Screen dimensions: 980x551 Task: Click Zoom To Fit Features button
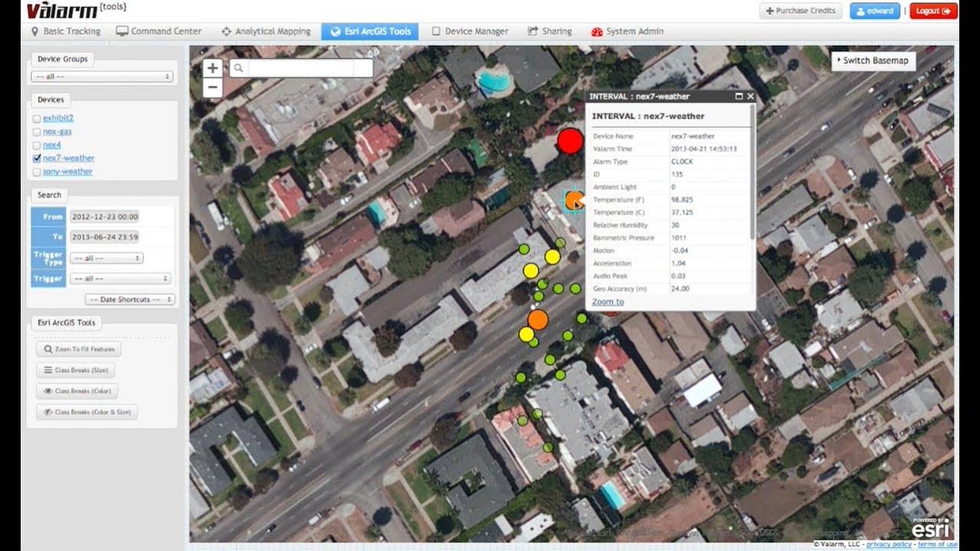pos(79,349)
